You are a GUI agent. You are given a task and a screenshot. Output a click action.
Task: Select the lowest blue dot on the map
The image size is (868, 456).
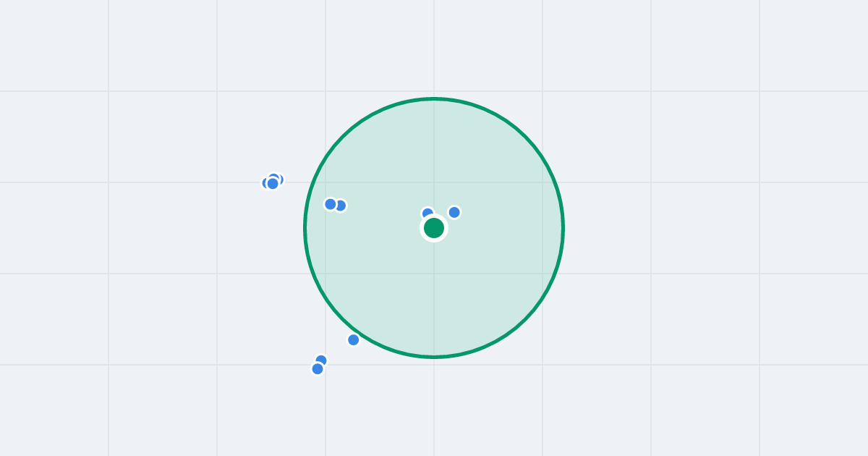[x=318, y=368]
